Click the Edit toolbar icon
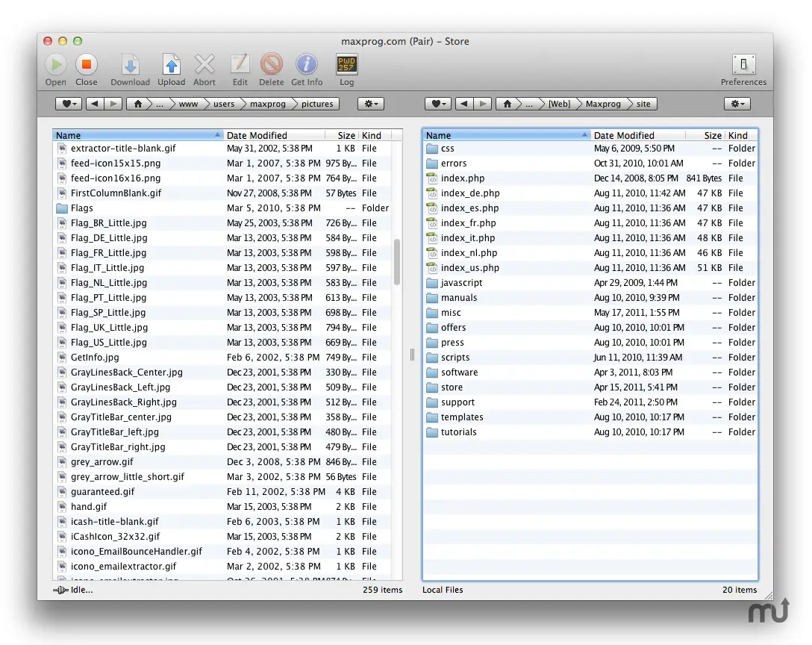This screenshot has width=812, height=645. (x=240, y=65)
